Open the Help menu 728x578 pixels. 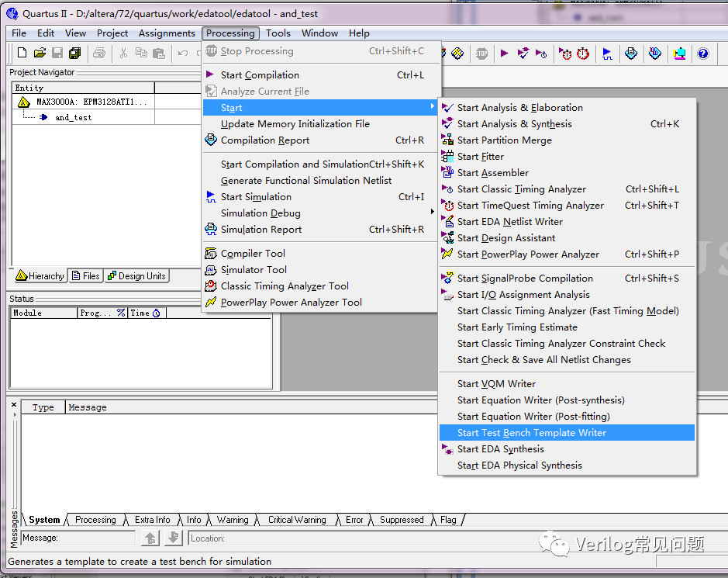pyautogui.click(x=359, y=33)
